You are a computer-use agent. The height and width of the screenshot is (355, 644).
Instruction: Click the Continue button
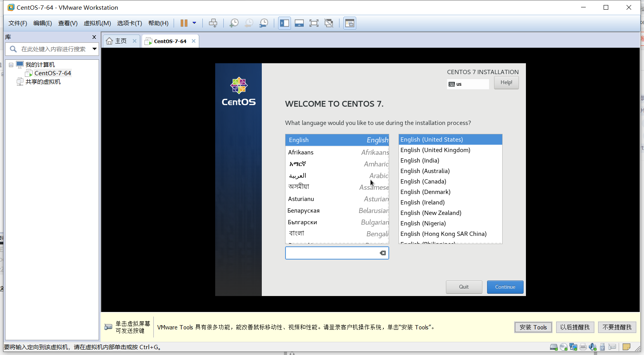(x=505, y=287)
